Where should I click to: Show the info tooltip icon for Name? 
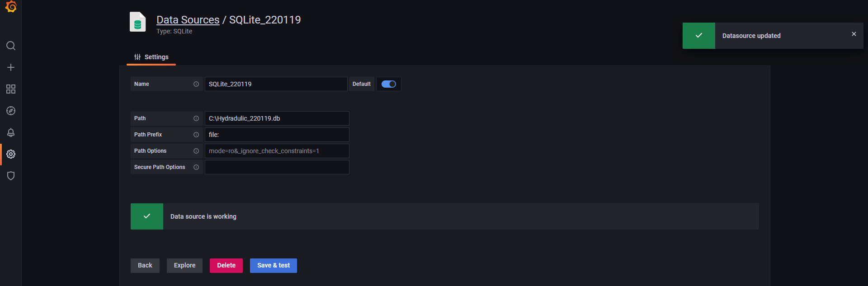[196, 84]
